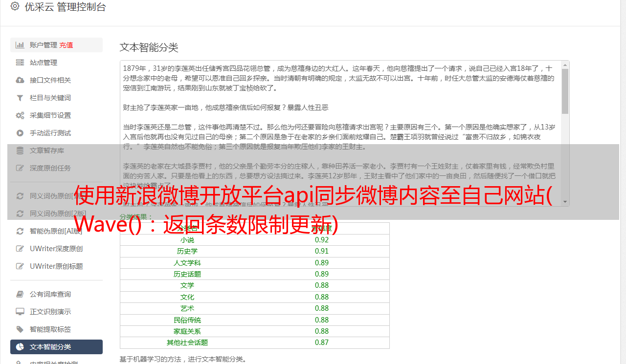
Task: Click the text area scroll-down arrow
Action: click(x=565, y=202)
